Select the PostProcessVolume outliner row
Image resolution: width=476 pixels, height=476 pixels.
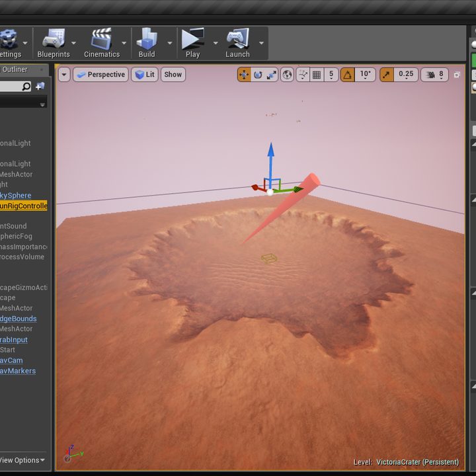23,257
